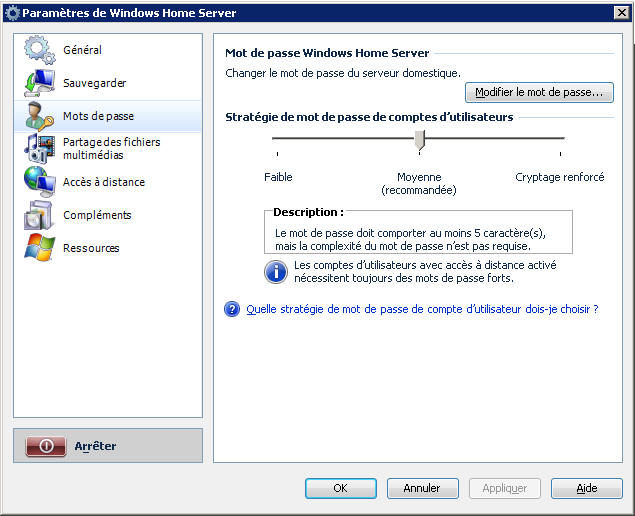Screen dimensions: 635x516
Task: Open the Ressources section
Action: tap(108, 248)
